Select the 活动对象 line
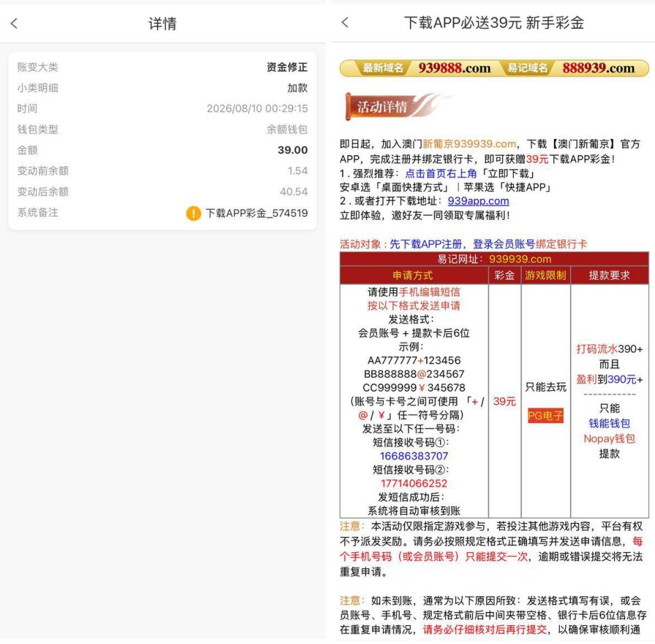655x644 pixels. click(x=464, y=244)
